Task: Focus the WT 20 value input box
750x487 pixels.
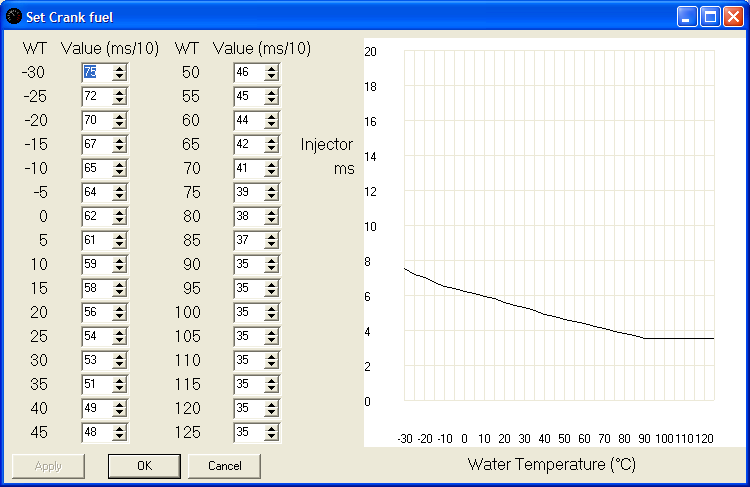Action: [97, 312]
